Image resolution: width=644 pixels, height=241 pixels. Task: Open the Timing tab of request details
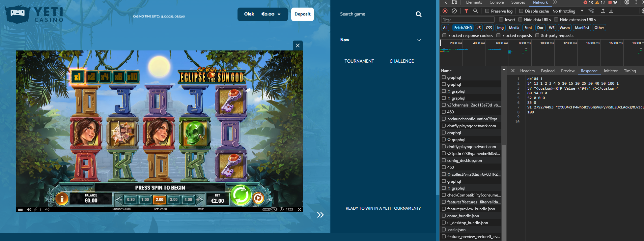pos(630,71)
